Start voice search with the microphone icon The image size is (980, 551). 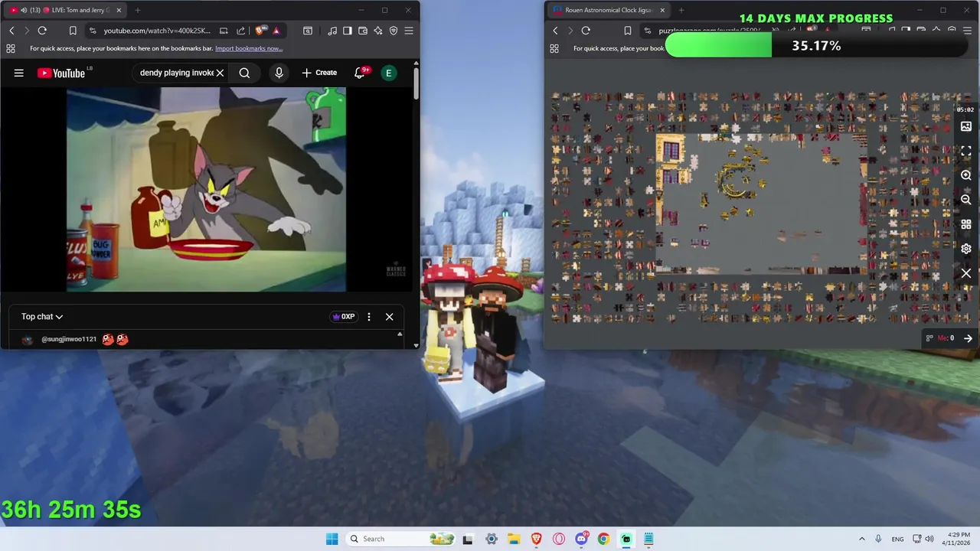pos(279,73)
